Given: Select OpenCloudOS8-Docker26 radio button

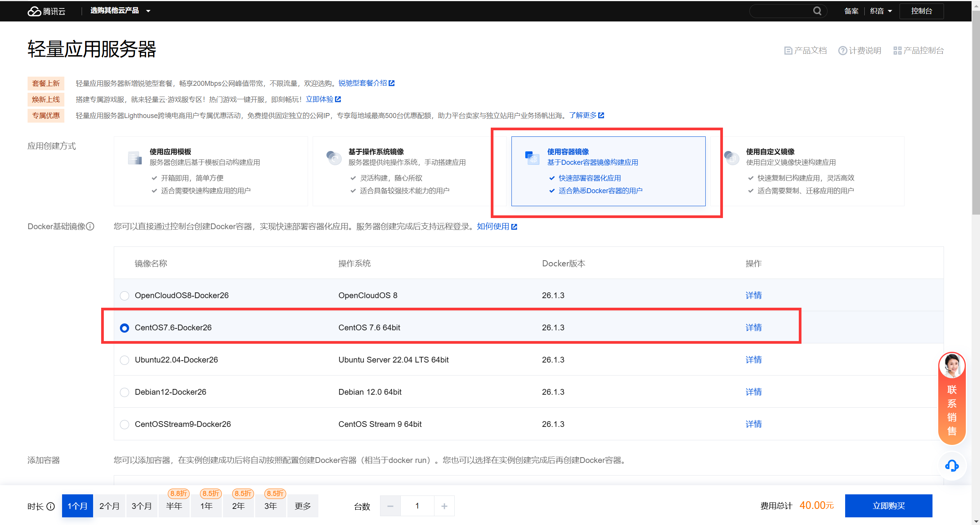Looking at the screenshot, I should 125,296.
